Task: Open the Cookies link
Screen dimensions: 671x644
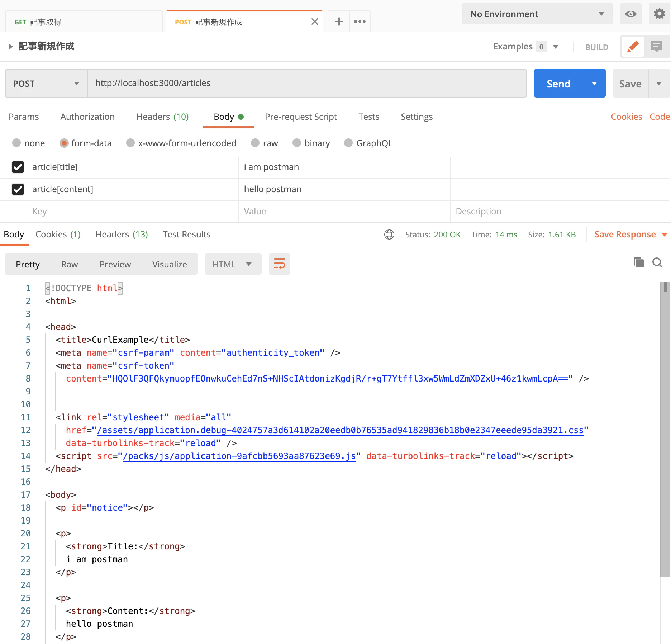Action: point(626,117)
